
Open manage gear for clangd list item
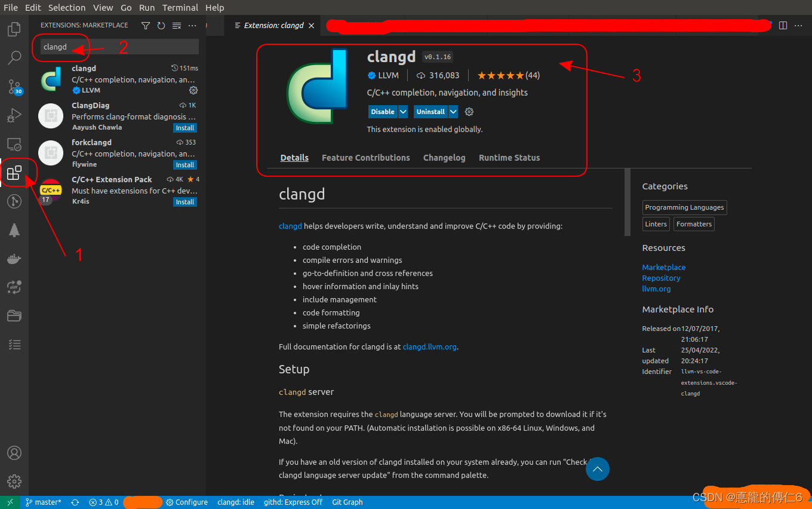tap(193, 90)
